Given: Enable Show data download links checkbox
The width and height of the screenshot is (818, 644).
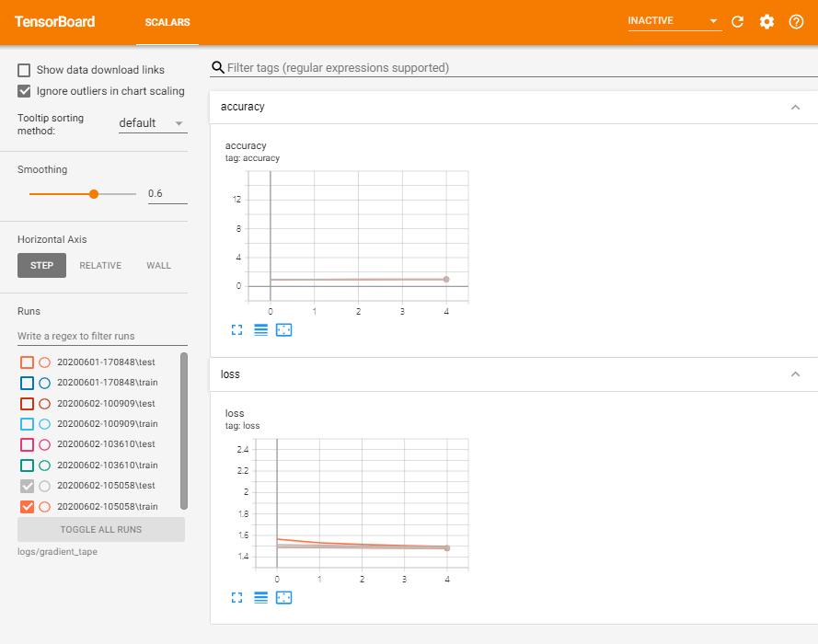Looking at the screenshot, I should pos(24,70).
